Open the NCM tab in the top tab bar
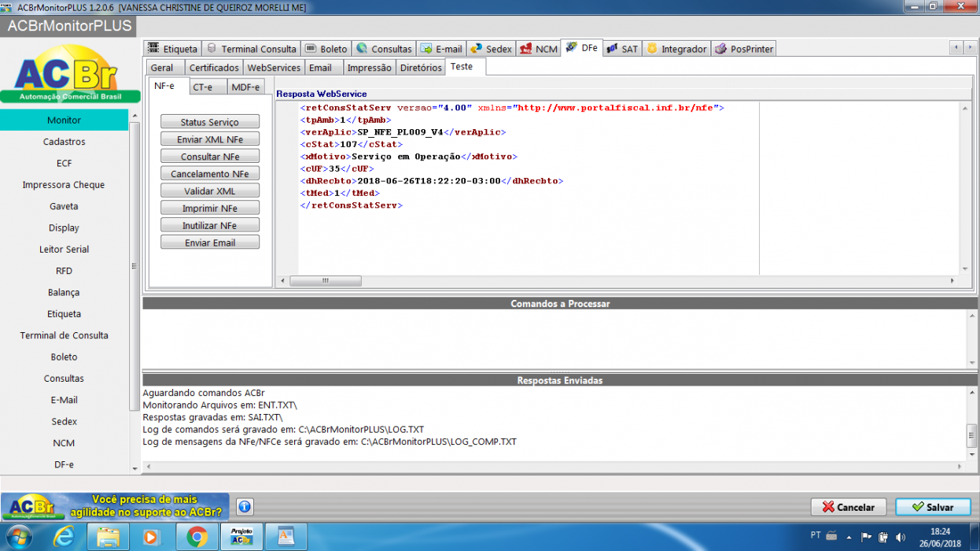The height and width of the screenshot is (551, 980). click(x=539, y=49)
